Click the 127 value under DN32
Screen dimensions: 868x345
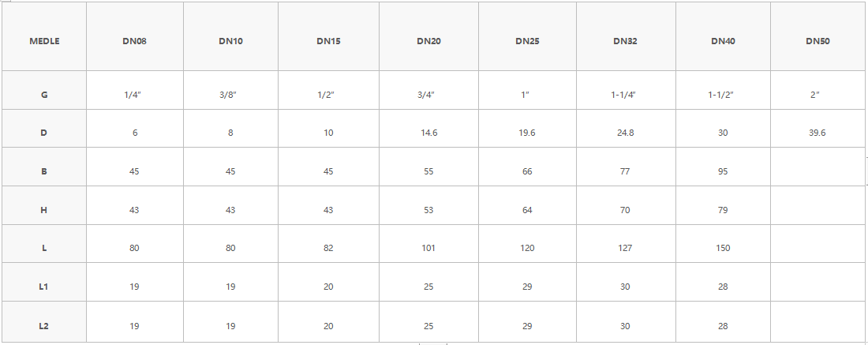pyautogui.click(x=625, y=248)
